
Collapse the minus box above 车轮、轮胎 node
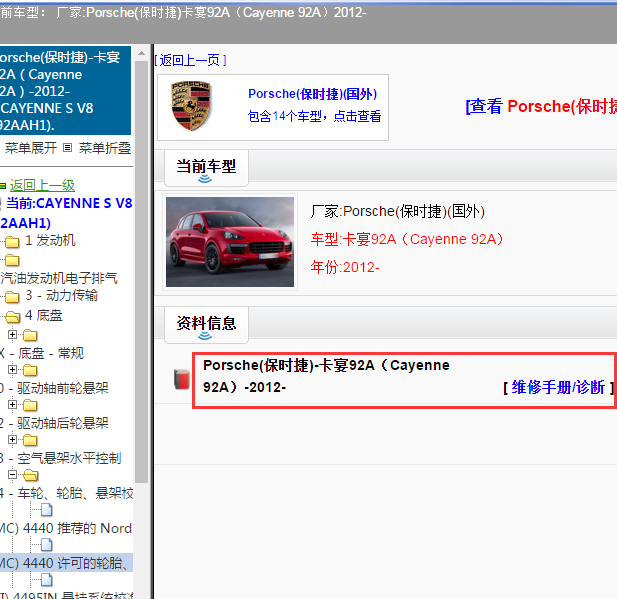[12, 475]
